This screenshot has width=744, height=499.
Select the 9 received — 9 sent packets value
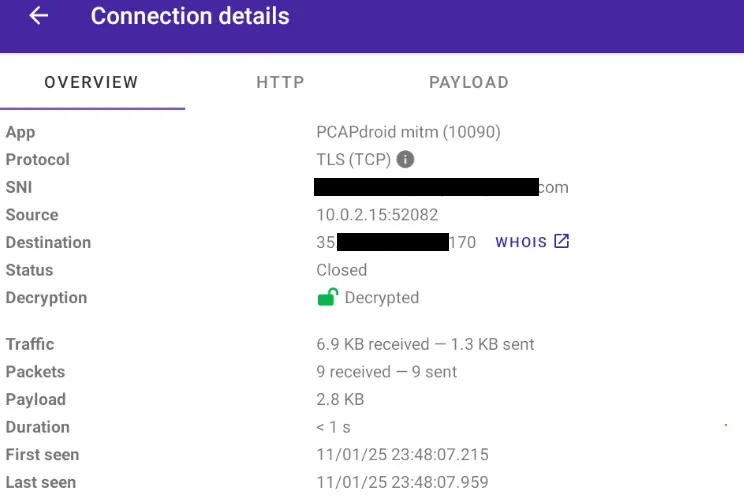pos(386,371)
